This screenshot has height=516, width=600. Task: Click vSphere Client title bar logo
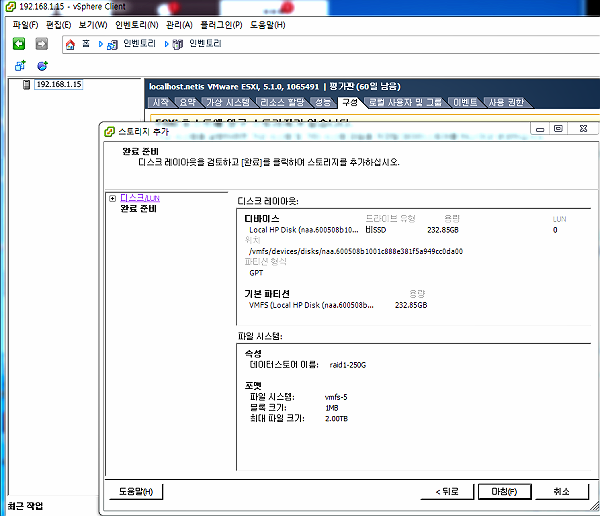(11, 7)
